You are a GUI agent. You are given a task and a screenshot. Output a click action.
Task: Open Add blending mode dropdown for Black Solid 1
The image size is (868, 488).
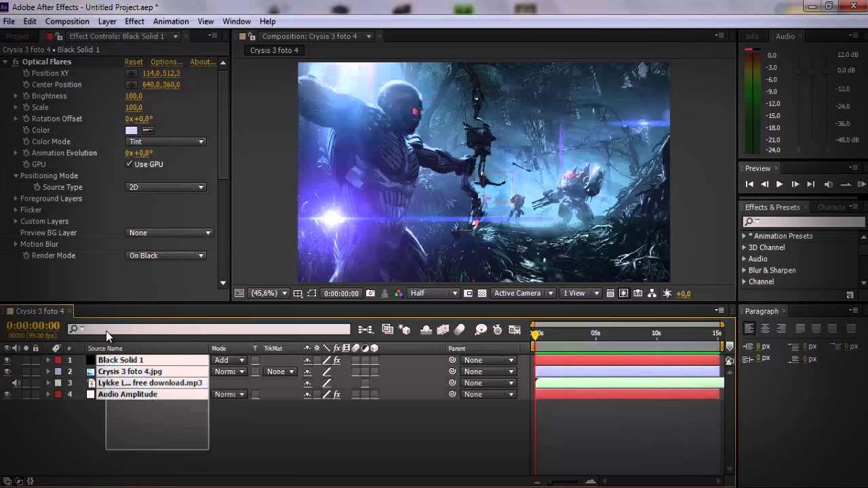coord(230,360)
